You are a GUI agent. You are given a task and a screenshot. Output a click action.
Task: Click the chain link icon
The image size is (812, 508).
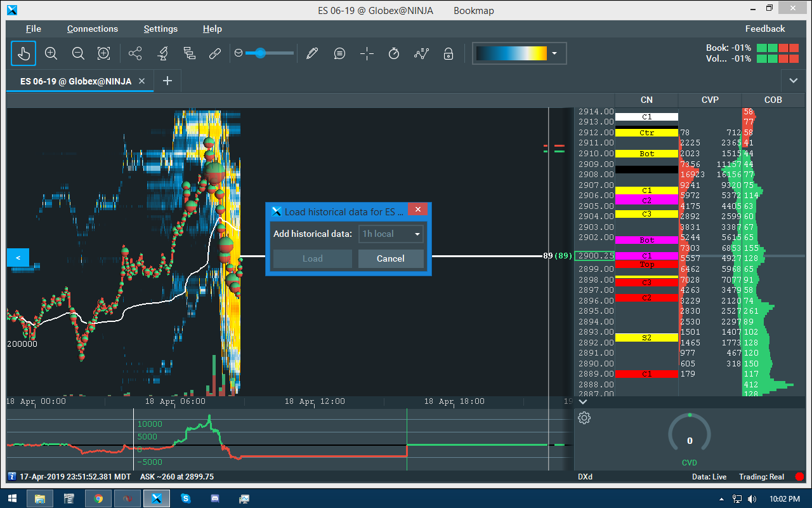tap(215, 53)
